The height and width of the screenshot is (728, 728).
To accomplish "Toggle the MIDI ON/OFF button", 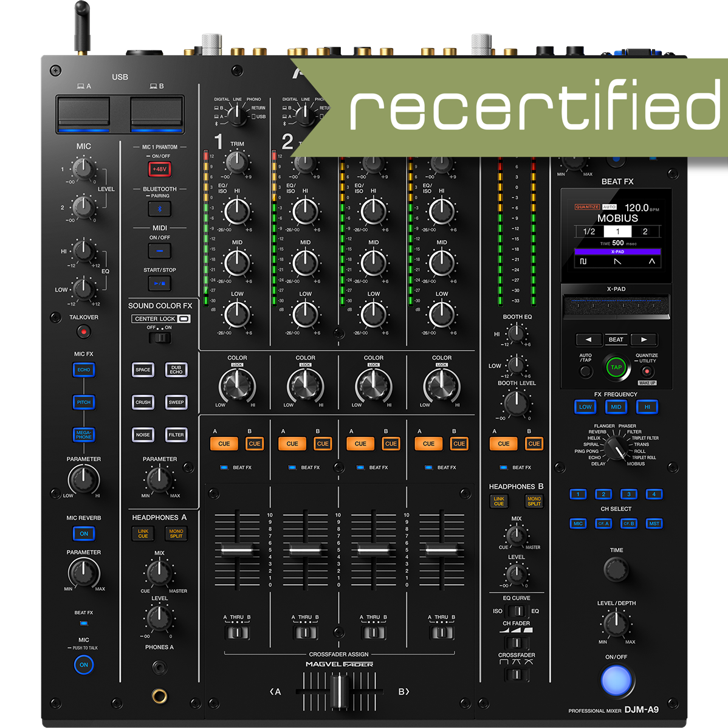I will pos(159,251).
